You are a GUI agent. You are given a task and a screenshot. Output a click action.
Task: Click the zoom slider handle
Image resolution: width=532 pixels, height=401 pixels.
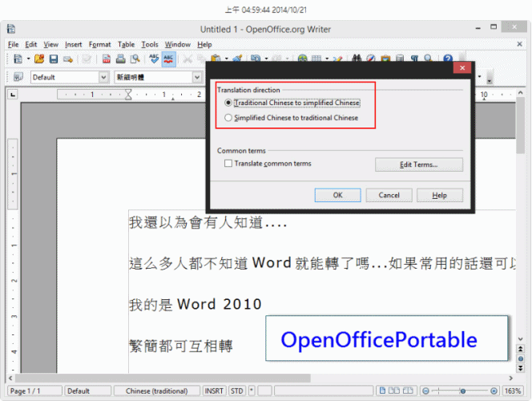coord(463,391)
